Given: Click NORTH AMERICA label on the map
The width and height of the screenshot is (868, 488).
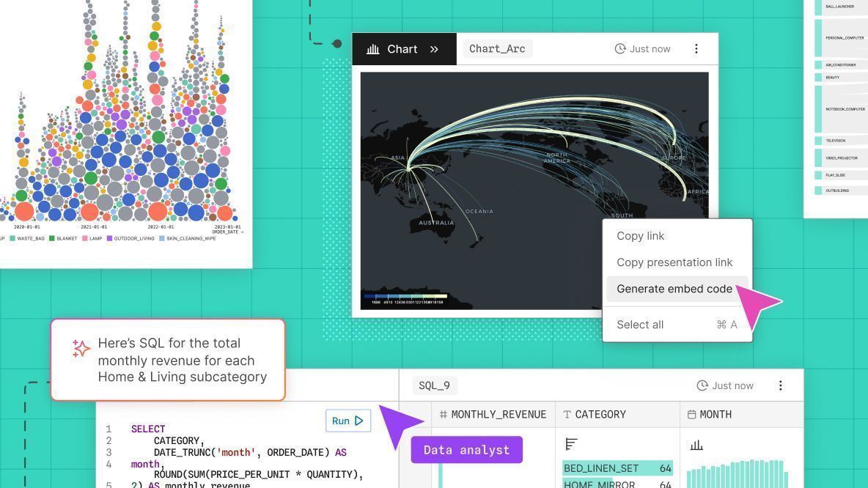Looking at the screenshot, I should [x=556, y=158].
